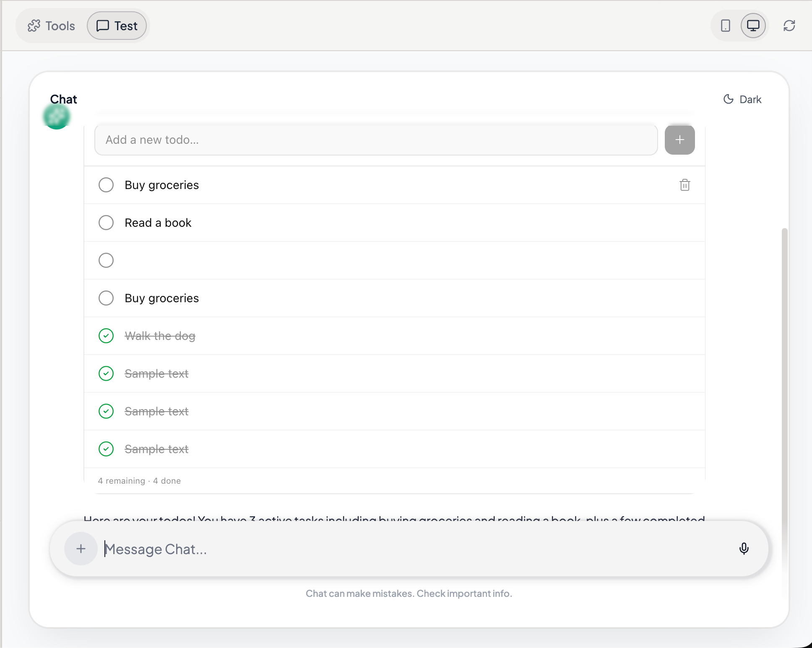The image size is (812, 648).
Task: Check off first Buy groceries todo
Action: pyautogui.click(x=106, y=185)
